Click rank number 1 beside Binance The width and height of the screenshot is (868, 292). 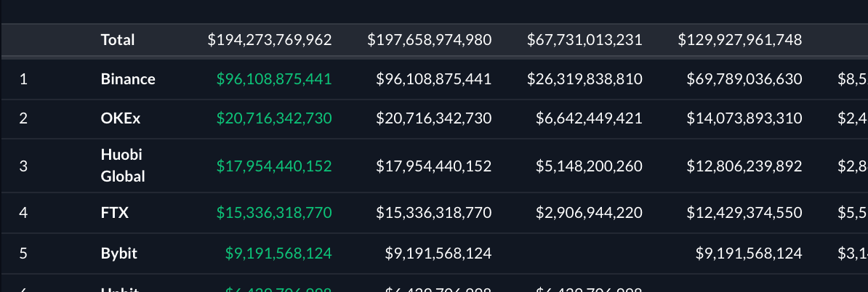(x=23, y=79)
